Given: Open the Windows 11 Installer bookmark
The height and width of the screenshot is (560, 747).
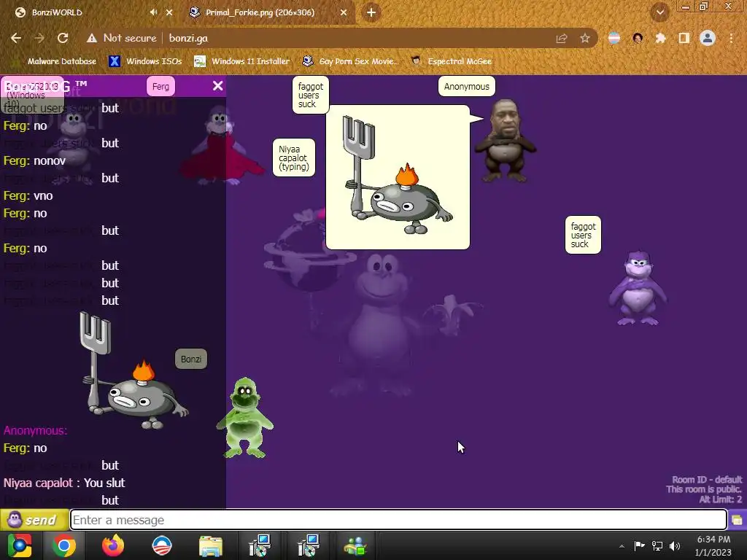Looking at the screenshot, I should 242,61.
